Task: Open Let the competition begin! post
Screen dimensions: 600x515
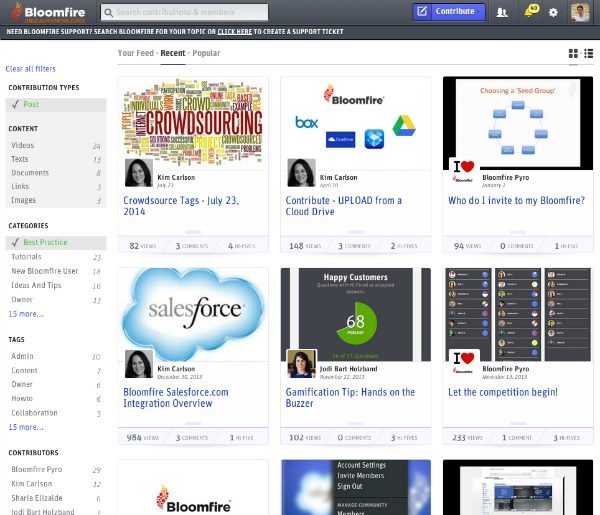Action: [x=503, y=392]
